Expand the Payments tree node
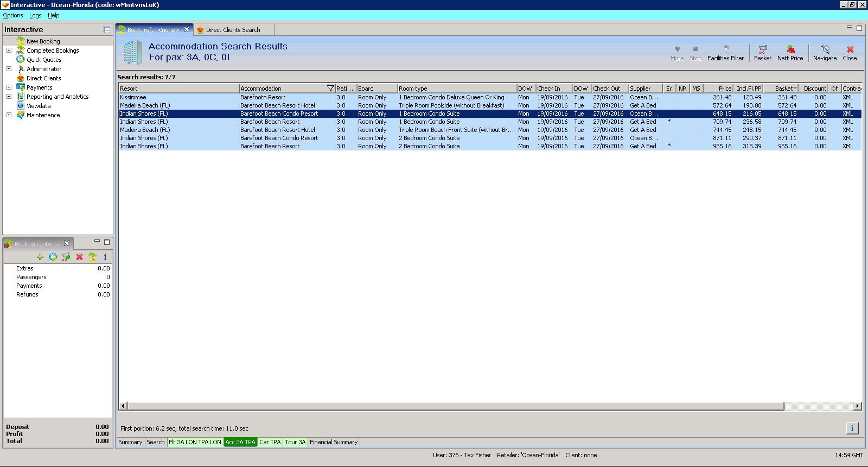868x467 pixels. pos(9,87)
